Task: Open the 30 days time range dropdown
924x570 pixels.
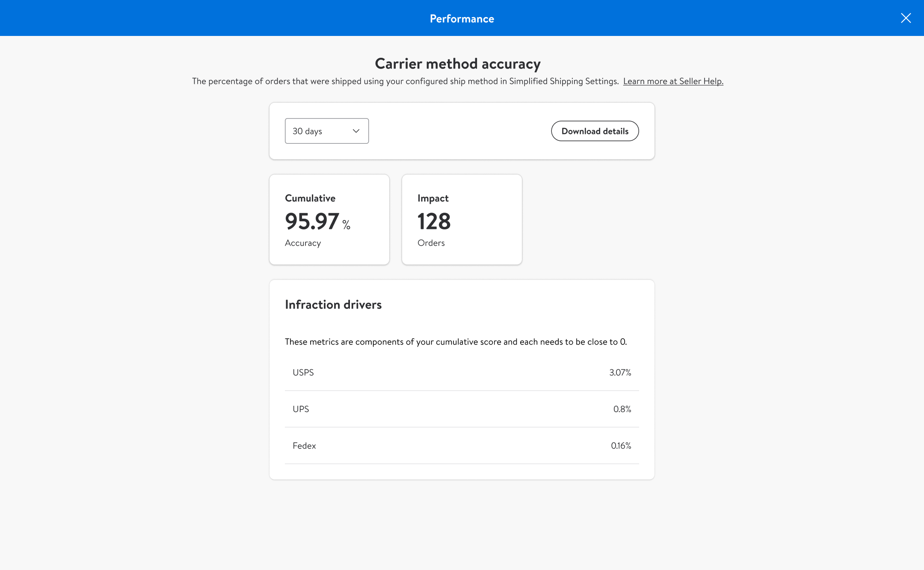Action: click(x=326, y=131)
